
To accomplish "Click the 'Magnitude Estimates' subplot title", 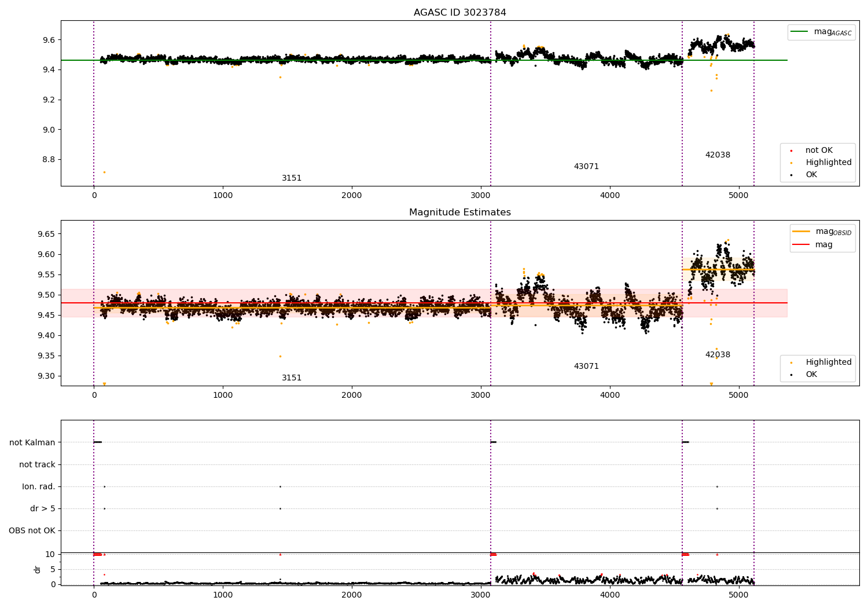I will pos(459,213).
